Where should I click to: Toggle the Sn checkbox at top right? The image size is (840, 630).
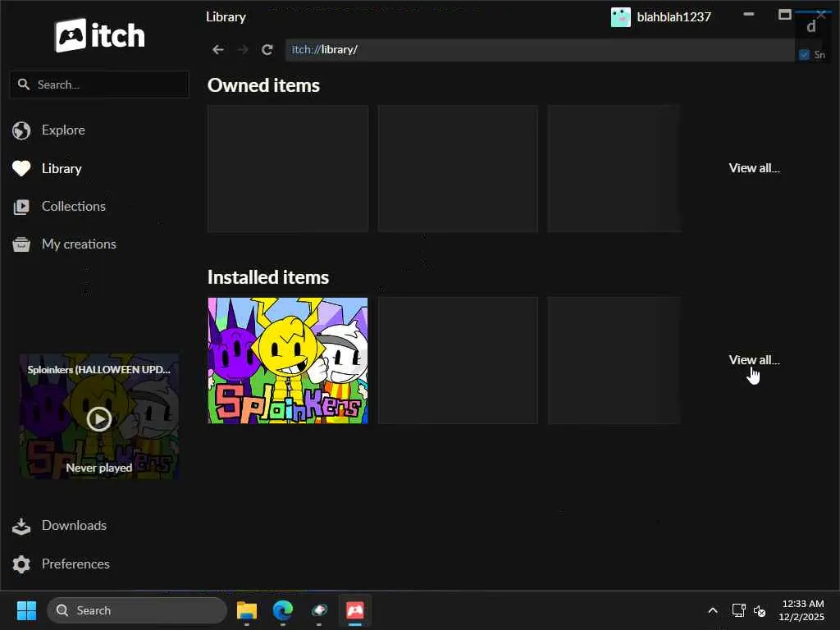coord(804,54)
